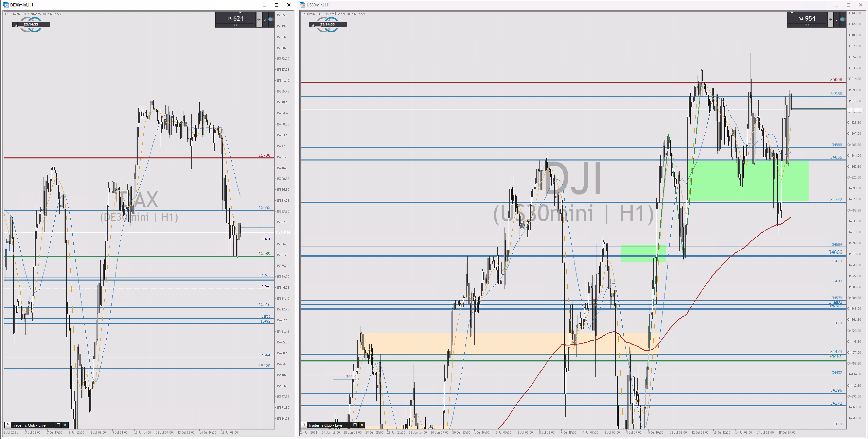
Task: Toggle the blue switch in US30mini price widget
Action: click(842, 20)
